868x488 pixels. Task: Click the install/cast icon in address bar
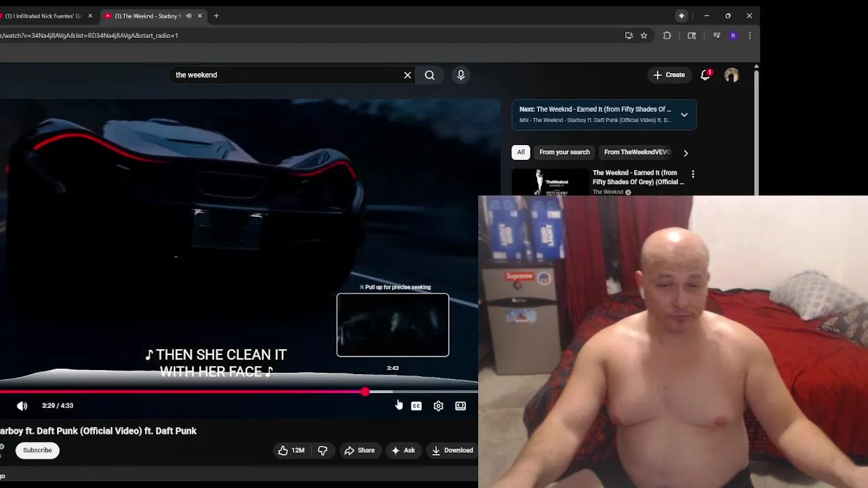(629, 36)
